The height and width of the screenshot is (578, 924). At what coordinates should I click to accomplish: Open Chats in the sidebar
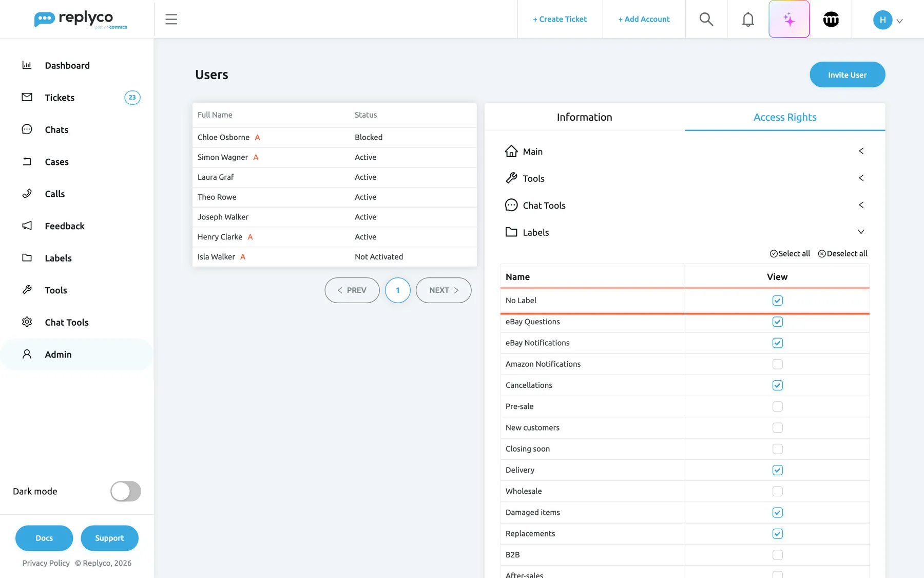pos(56,129)
